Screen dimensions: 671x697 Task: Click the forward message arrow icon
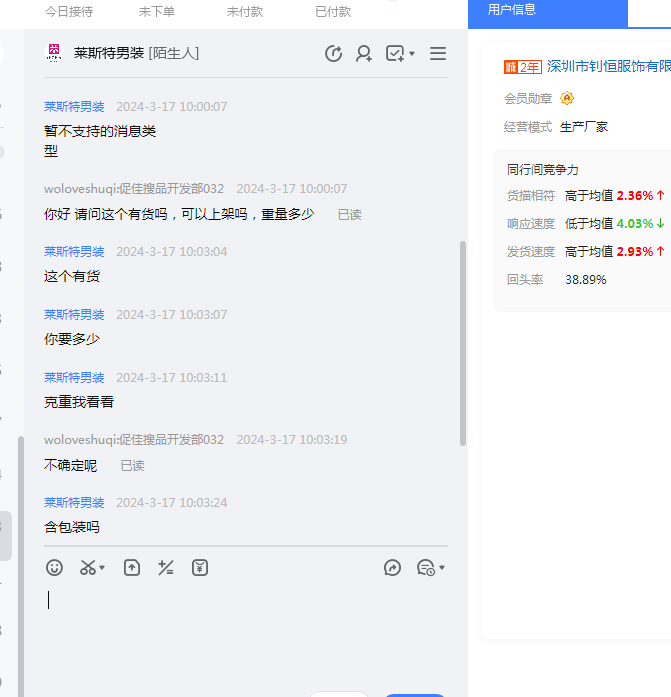point(392,568)
